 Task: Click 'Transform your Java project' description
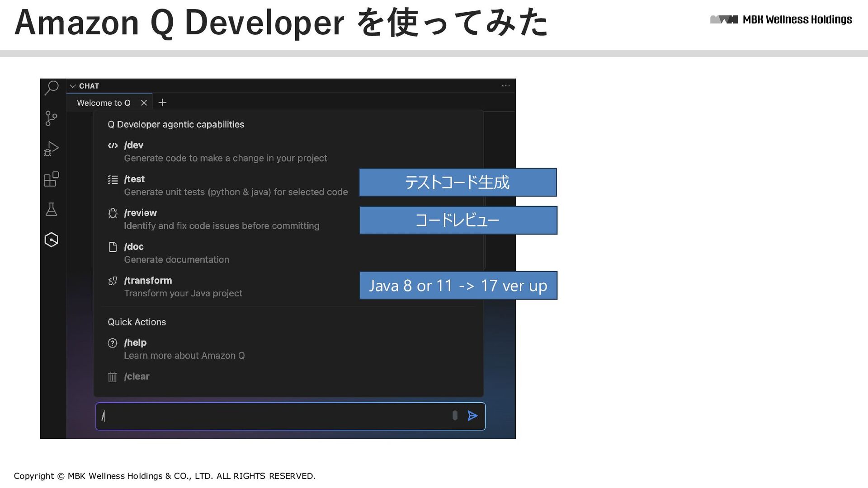(x=183, y=294)
